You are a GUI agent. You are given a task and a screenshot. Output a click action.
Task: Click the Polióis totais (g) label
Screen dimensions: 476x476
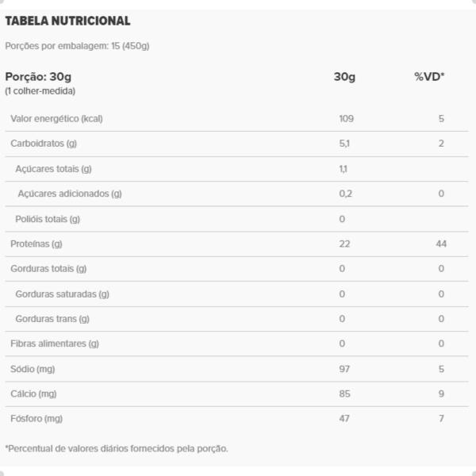point(48,219)
